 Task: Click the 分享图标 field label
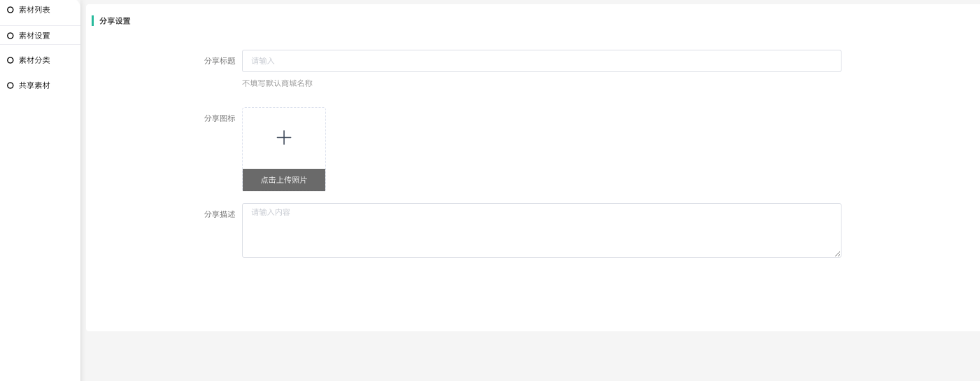tap(220, 118)
